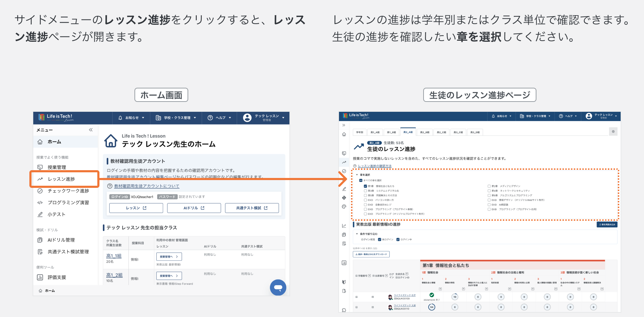The height and width of the screenshot is (317, 644).
Task: Switch to the 学年別 tab
Action: [360, 132]
